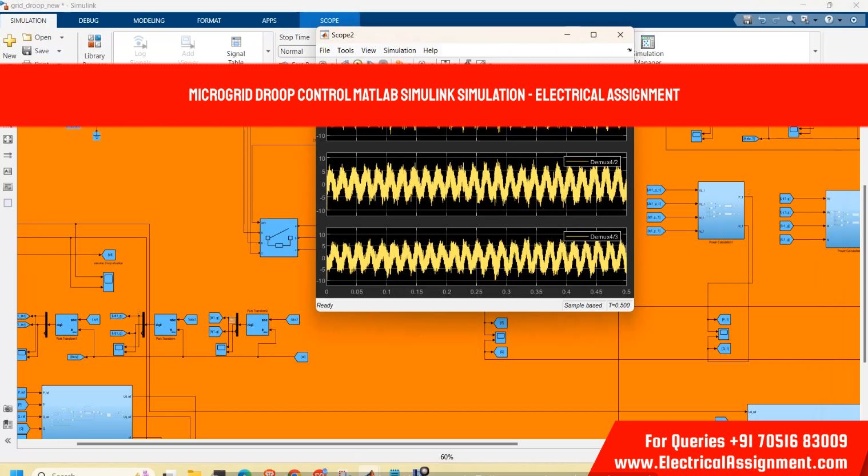Click the horizontal scrollbar of the canvas

click(297, 443)
